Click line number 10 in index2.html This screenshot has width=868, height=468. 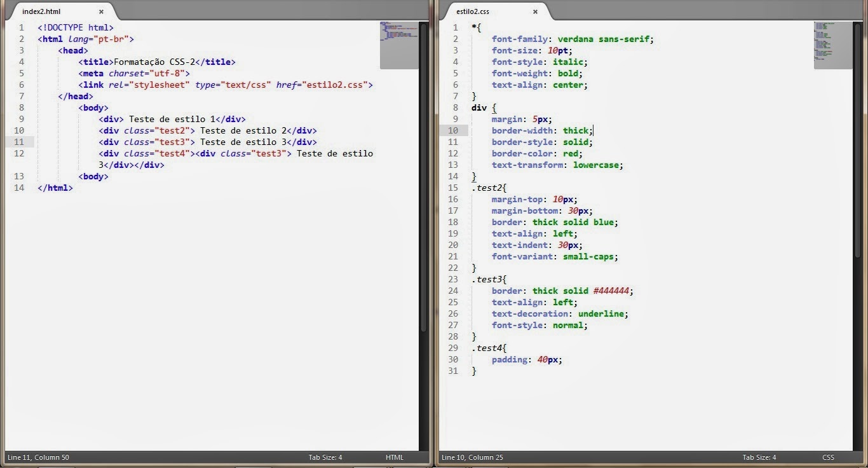tap(20, 130)
